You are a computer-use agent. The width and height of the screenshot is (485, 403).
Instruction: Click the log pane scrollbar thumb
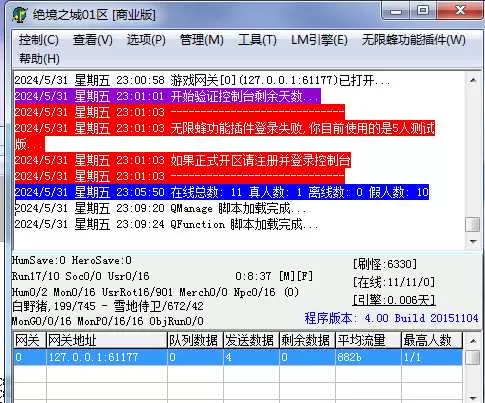coord(472,224)
